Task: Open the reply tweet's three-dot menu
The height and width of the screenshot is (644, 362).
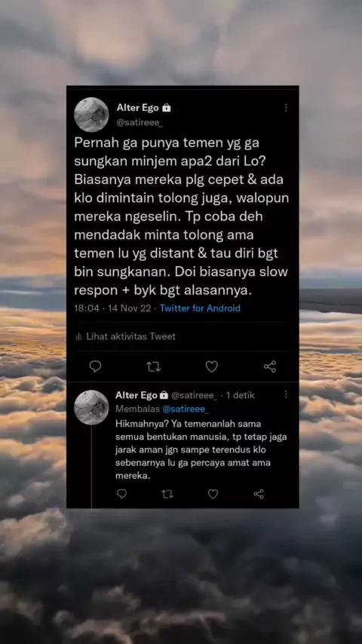Action: 286,394
